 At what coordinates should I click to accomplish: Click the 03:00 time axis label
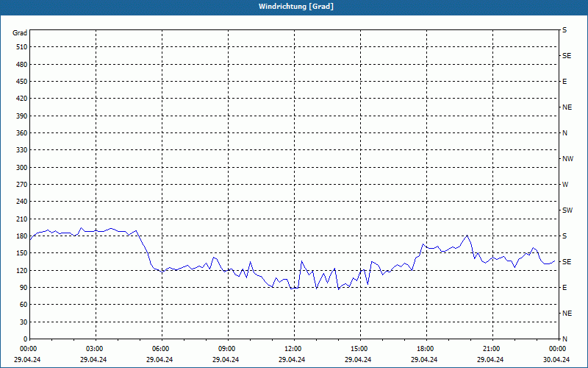(96, 349)
